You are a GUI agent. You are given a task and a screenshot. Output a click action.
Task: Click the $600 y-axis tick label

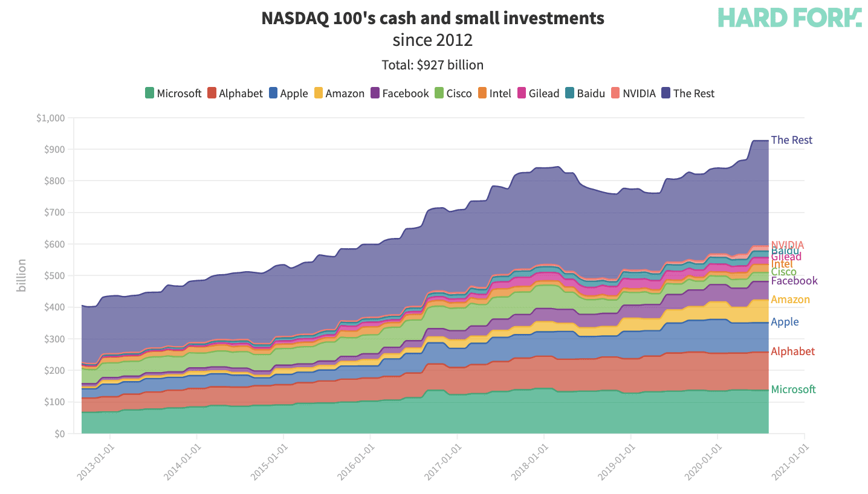pyautogui.click(x=54, y=244)
